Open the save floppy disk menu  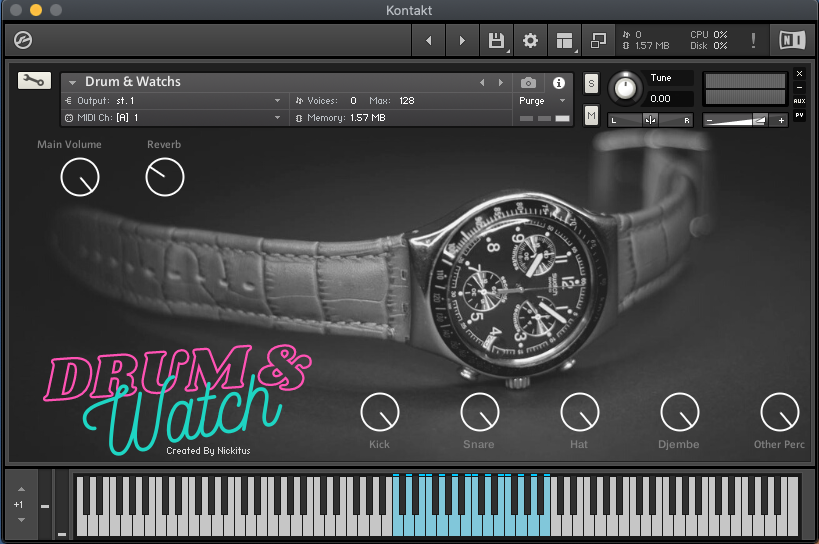496,40
